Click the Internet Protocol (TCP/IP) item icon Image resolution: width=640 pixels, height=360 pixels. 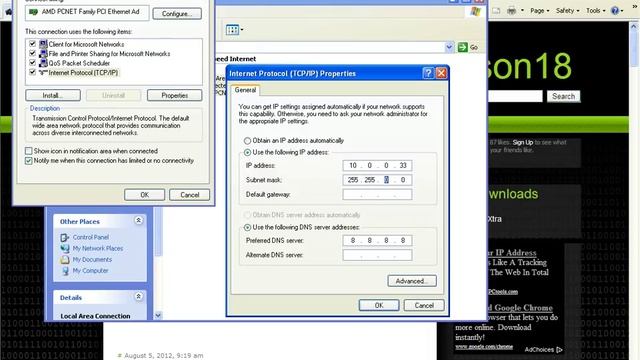43,73
